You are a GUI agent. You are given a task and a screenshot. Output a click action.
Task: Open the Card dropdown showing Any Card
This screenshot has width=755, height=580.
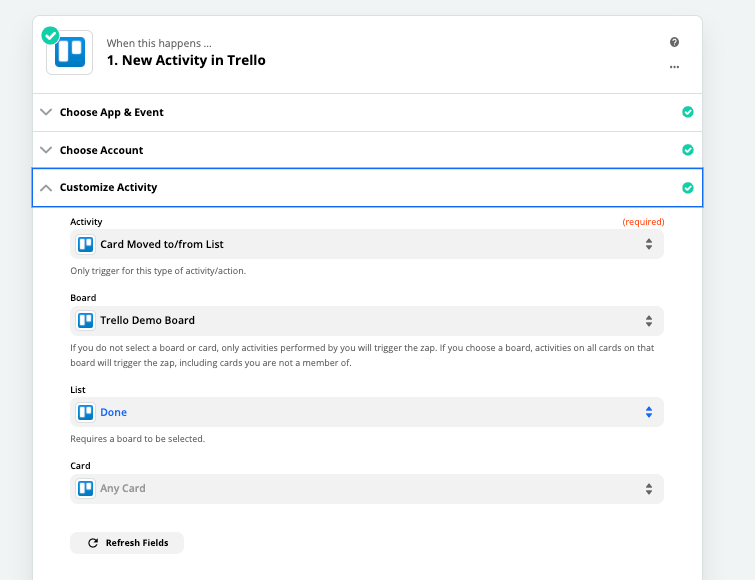point(368,489)
